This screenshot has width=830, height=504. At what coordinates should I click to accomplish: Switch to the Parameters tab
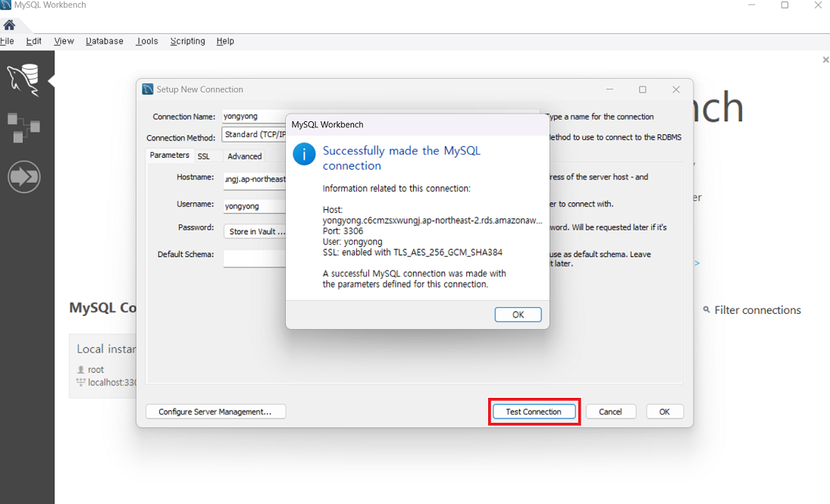(x=169, y=155)
